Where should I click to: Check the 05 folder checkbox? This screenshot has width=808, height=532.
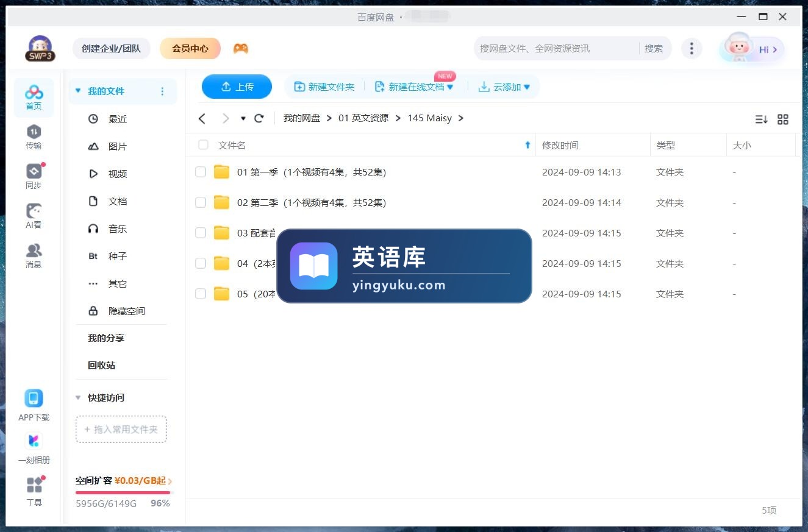pos(201,294)
